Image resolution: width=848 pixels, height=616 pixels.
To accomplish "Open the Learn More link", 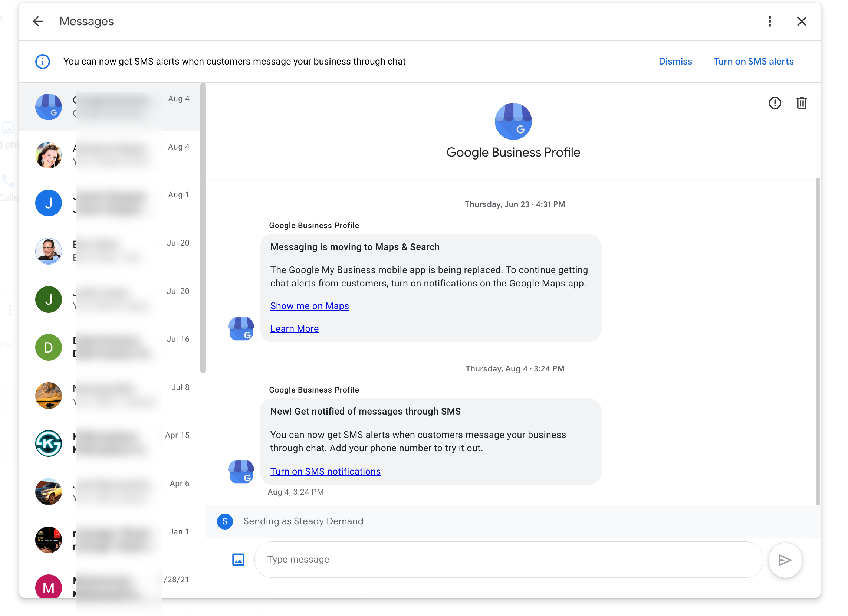I will point(294,328).
